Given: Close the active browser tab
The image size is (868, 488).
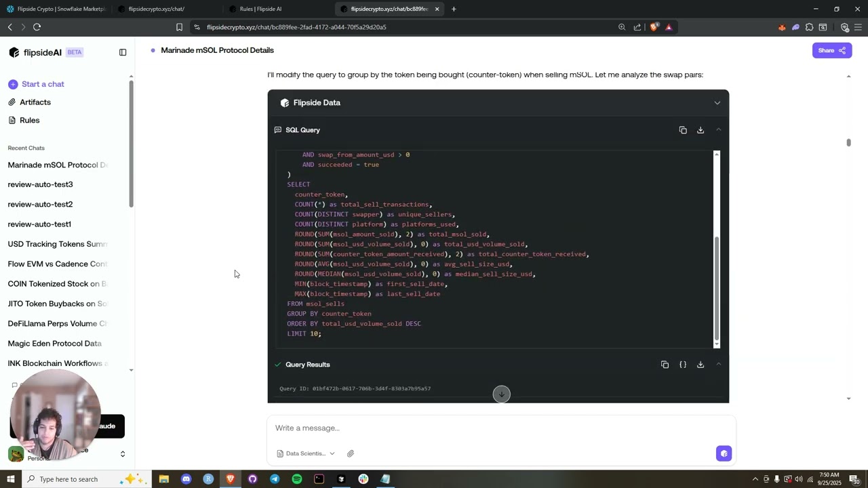Looking at the screenshot, I should tap(437, 9).
